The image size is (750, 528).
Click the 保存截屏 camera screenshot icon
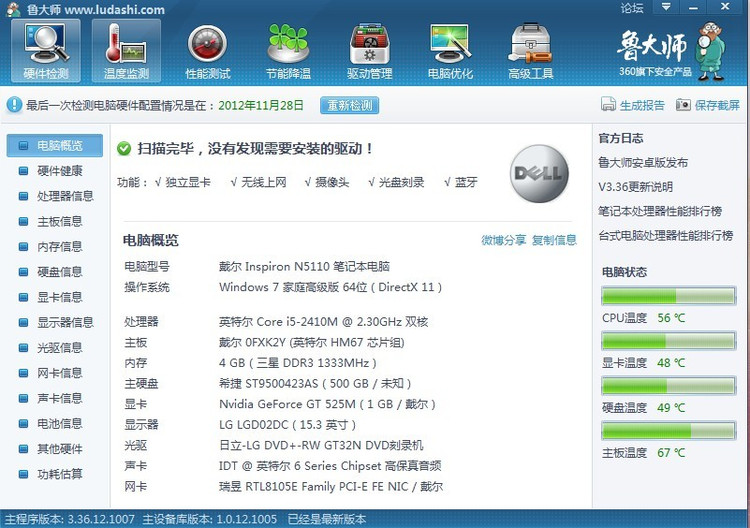coord(683,104)
